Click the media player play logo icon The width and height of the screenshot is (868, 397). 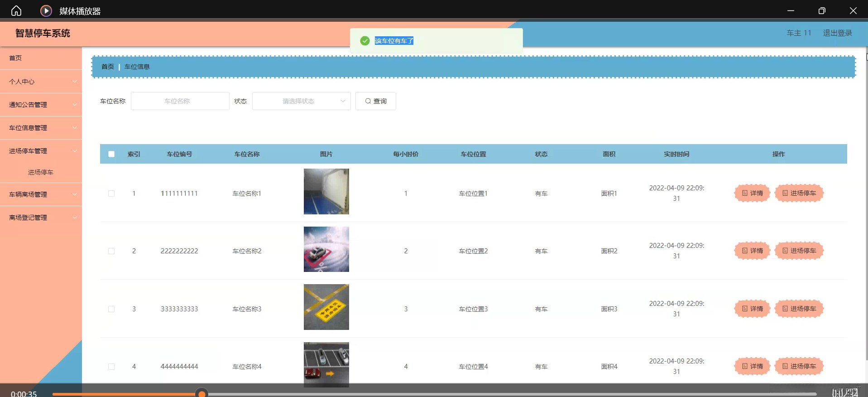(x=46, y=11)
